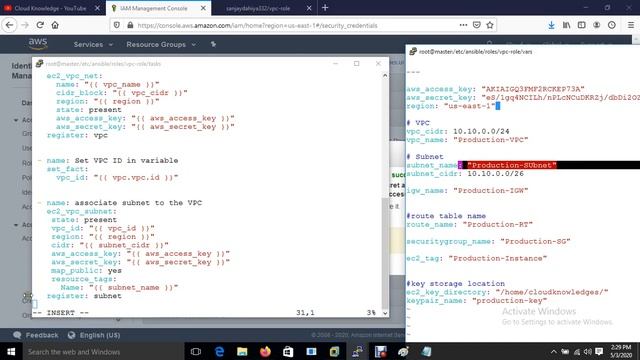Click the igw_name "Production-IGW" line
Image resolution: width=640 pixels, height=360 pixels.
coord(467,191)
